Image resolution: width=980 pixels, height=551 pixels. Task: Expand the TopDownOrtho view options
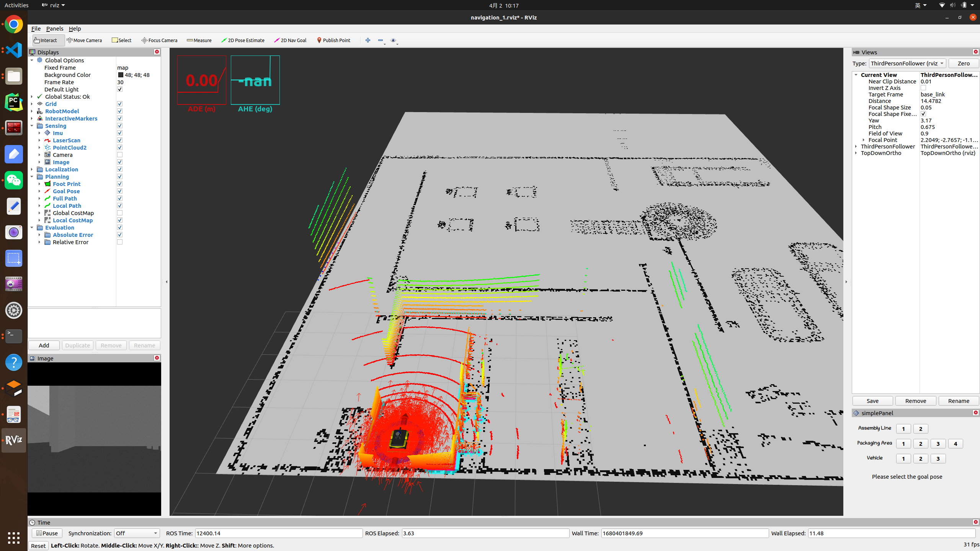(x=856, y=153)
